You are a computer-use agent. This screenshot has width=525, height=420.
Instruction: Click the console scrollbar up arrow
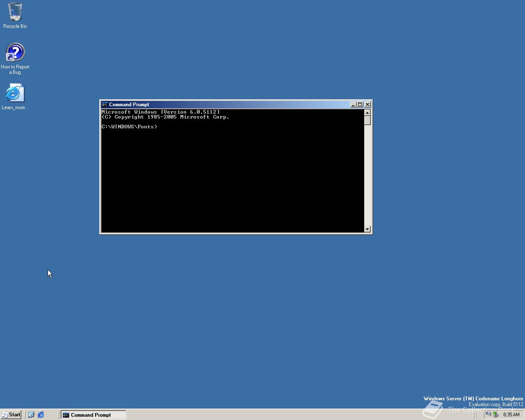point(367,112)
